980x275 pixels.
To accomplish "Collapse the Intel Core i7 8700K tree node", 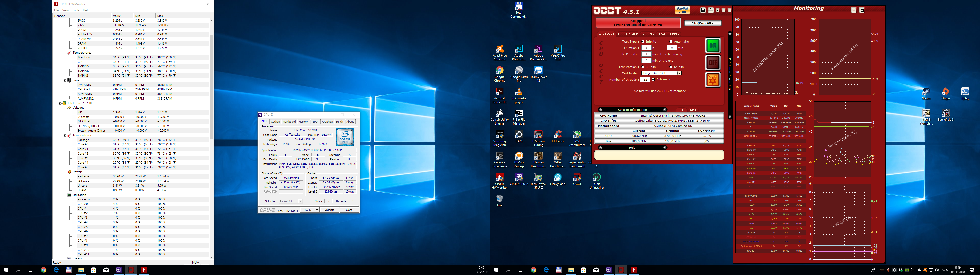I will tap(60, 103).
